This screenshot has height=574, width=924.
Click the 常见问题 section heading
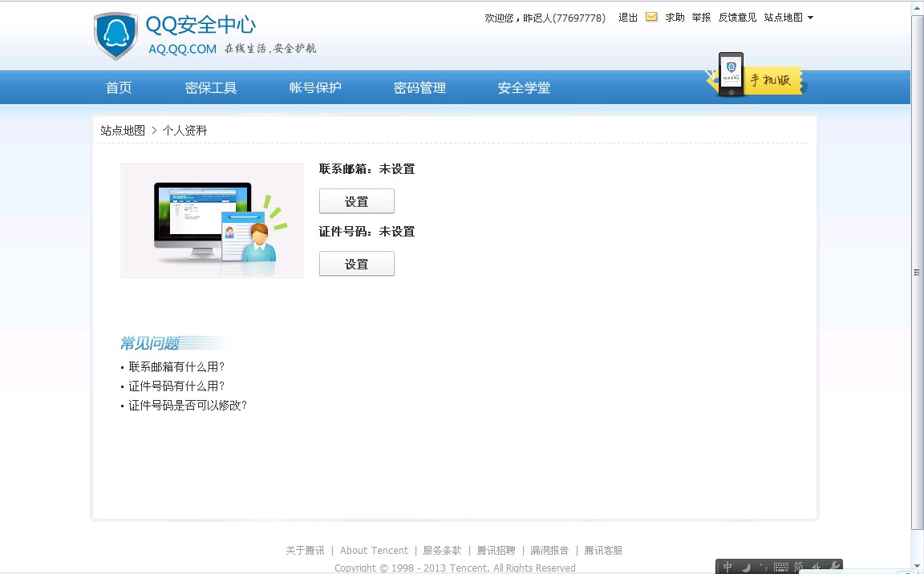click(x=150, y=343)
